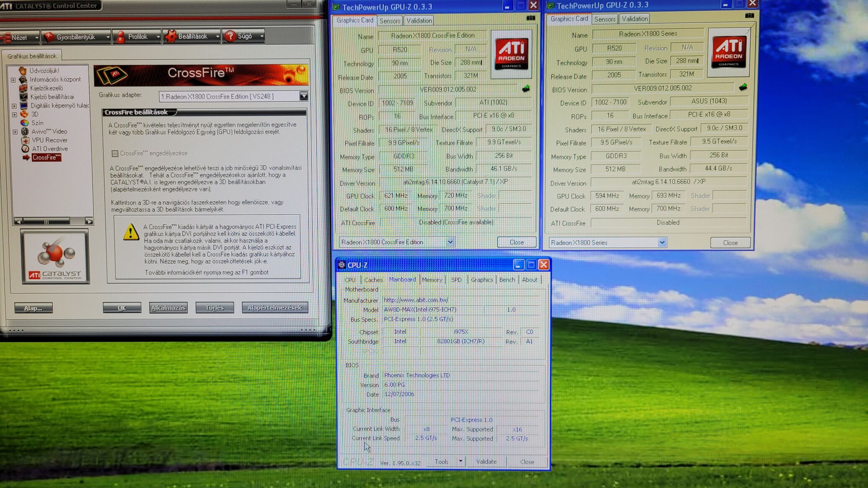Switch to the About tab in CPU-Z
This screenshot has height=488, width=868.
coord(529,280)
